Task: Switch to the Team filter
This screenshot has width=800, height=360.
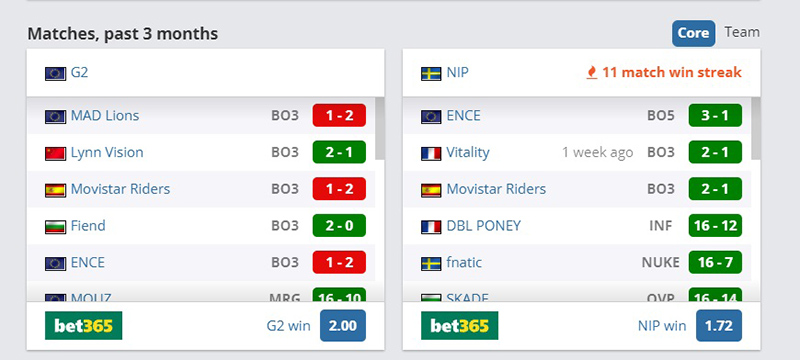Action: [742, 32]
